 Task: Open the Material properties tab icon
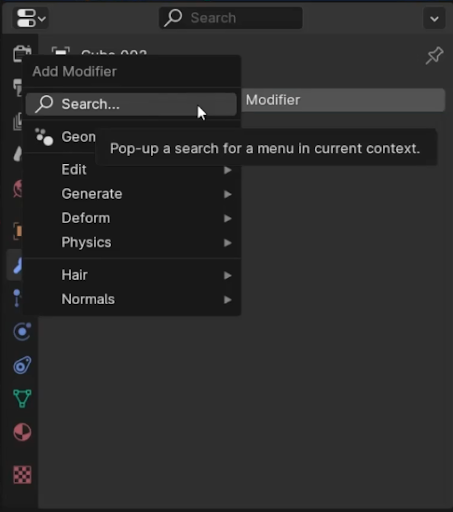coord(22,432)
